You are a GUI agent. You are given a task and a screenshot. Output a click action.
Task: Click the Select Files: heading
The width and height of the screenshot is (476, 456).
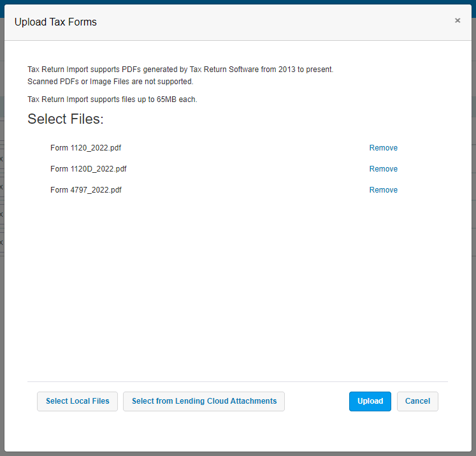66,119
